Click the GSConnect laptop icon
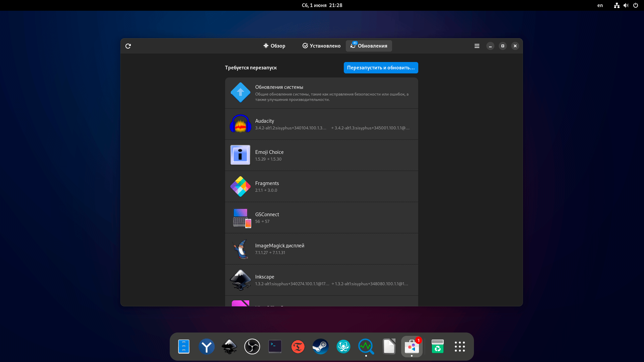Viewport: 644px width, 362px height. (x=241, y=218)
